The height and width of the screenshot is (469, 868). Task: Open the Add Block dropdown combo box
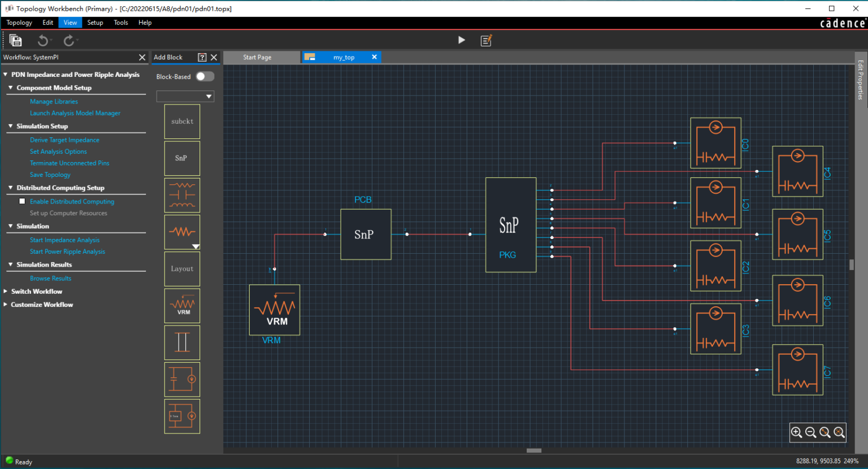tap(185, 97)
